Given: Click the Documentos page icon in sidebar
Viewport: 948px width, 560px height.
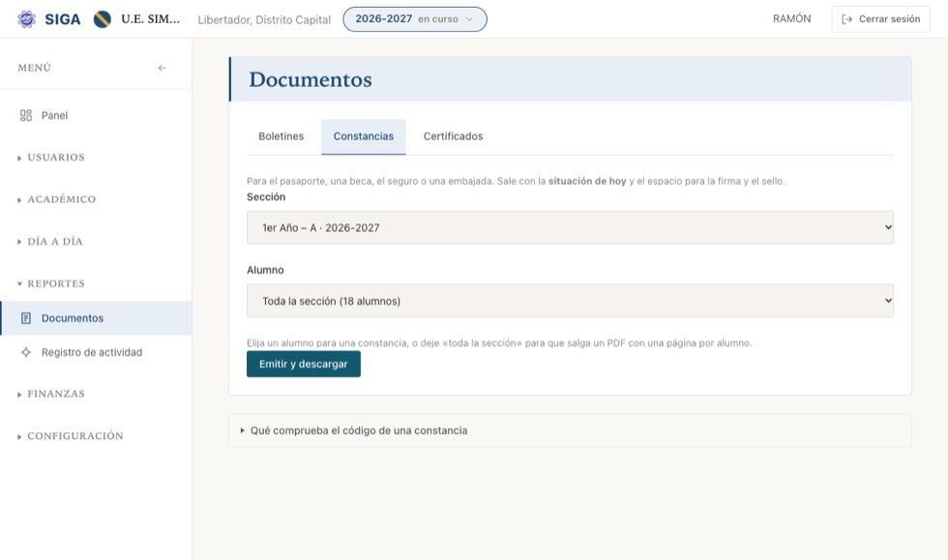Looking at the screenshot, I should click(26, 318).
